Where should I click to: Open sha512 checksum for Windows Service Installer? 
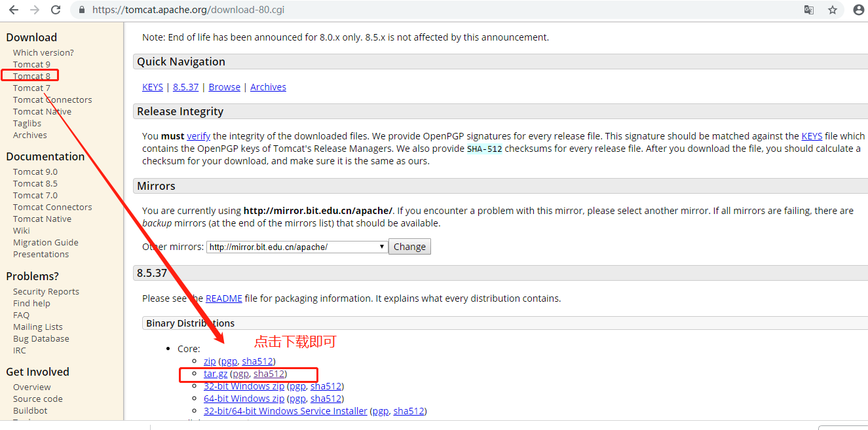[x=409, y=411]
